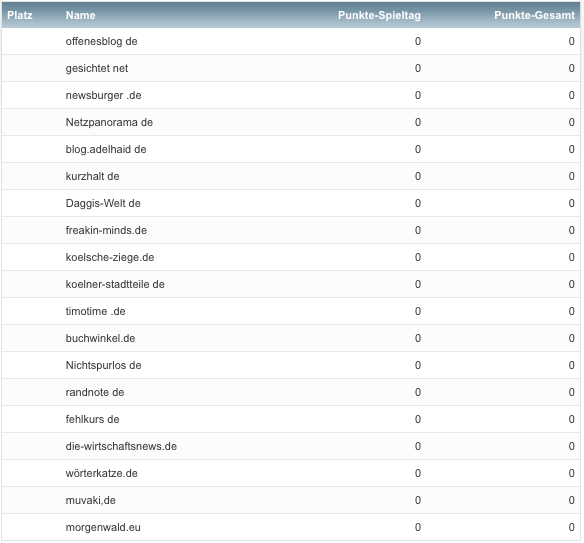Select the koelsche-ziege.de entry
The image size is (584, 543).
(x=110, y=257)
